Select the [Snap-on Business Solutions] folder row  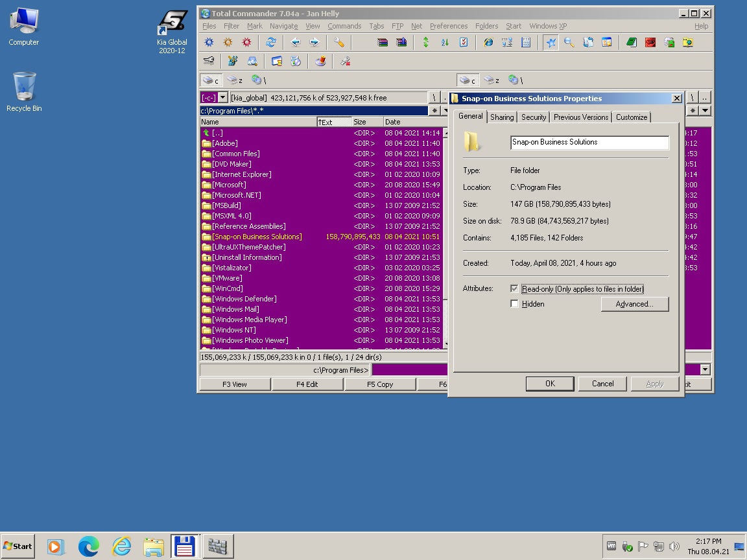pos(322,237)
